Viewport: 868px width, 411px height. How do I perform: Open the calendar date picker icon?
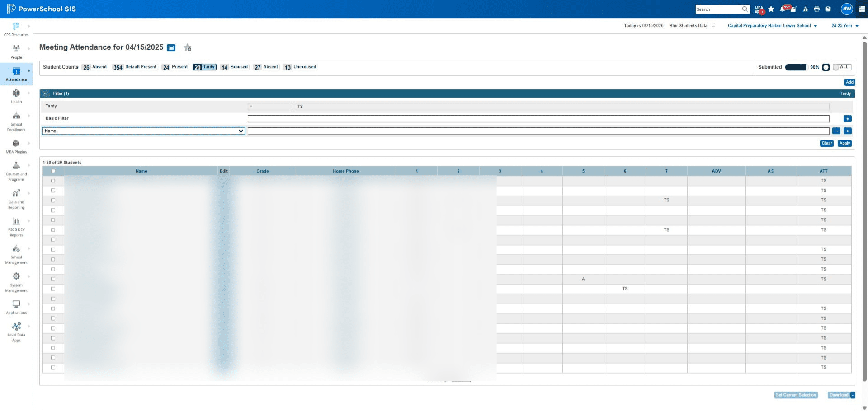coord(171,48)
